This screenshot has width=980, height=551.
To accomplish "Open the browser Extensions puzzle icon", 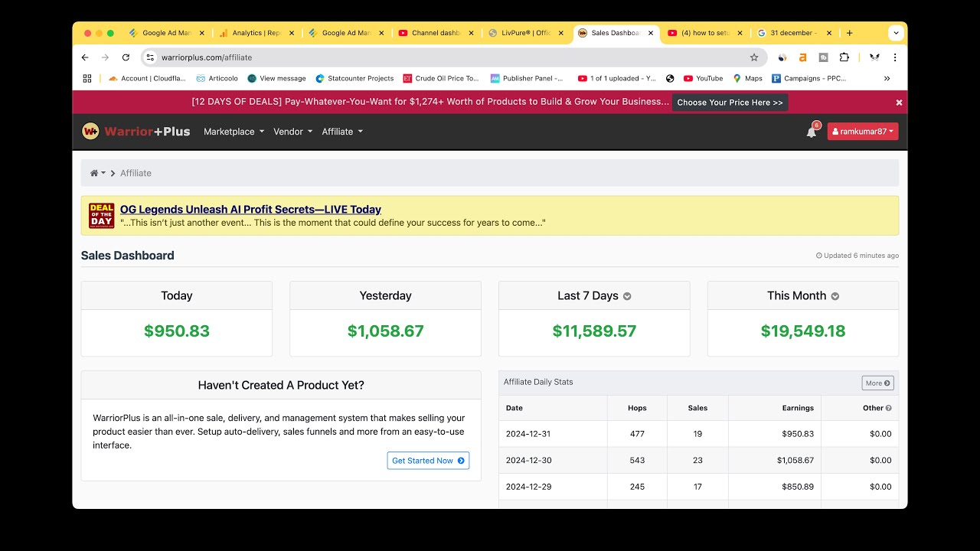I will point(844,57).
